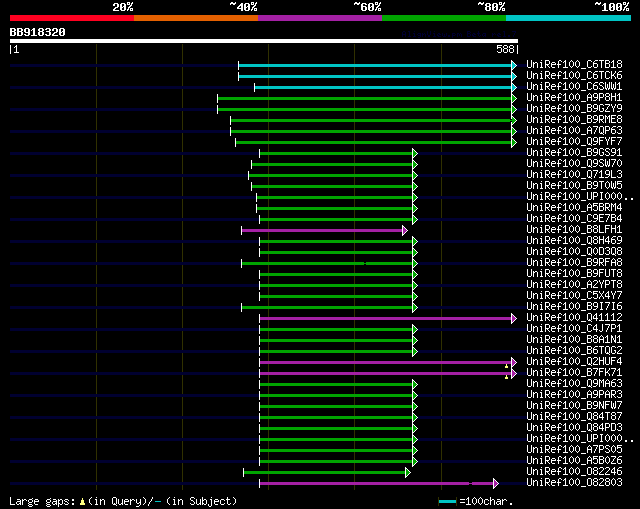Screen dimensions: 640x509
Task: Select the UniRef100_B8LFH1 label
Action: [x=574, y=230]
